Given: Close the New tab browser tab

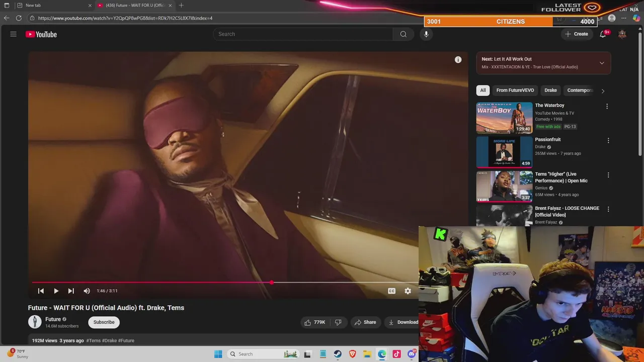Looking at the screenshot, I should tap(90, 6).
